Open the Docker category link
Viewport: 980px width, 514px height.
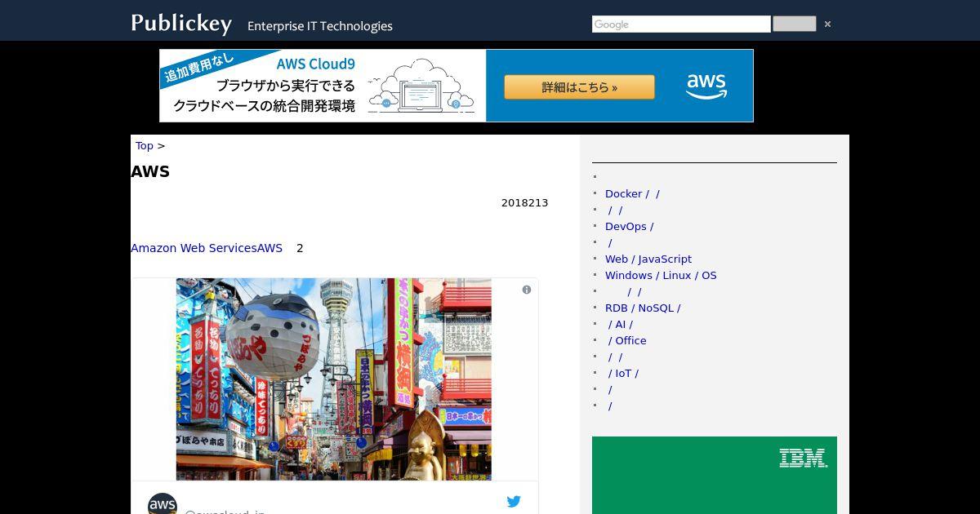click(632, 193)
